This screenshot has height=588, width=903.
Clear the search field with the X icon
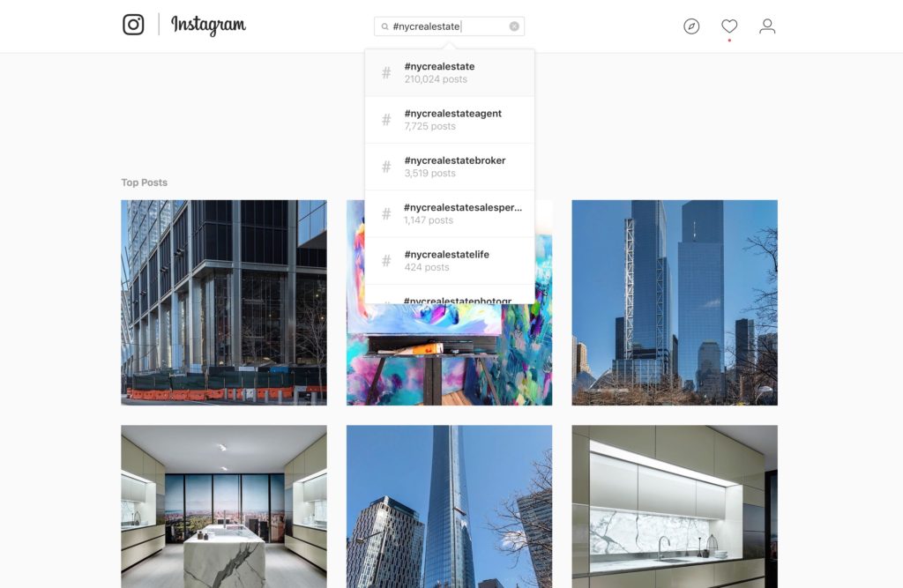(x=514, y=26)
